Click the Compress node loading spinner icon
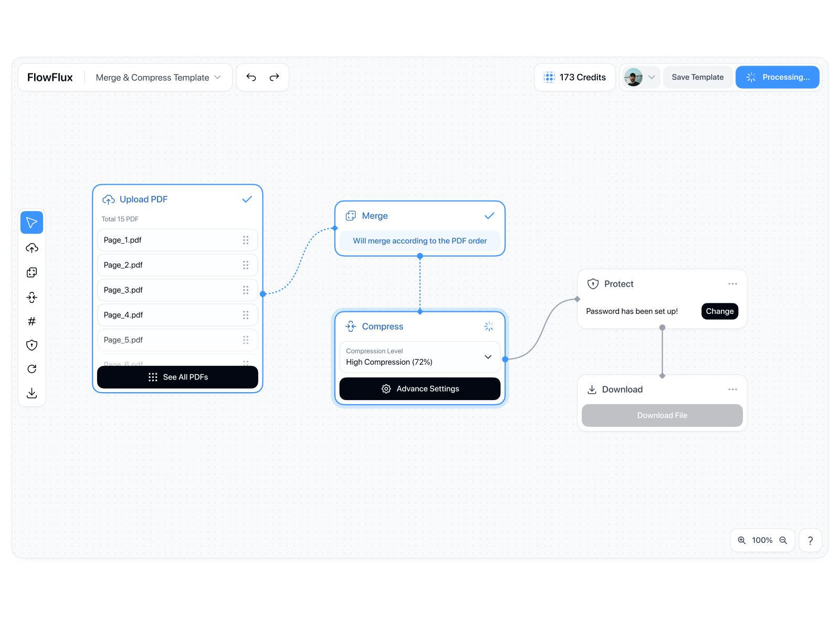The image size is (840, 630). point(489,327)
